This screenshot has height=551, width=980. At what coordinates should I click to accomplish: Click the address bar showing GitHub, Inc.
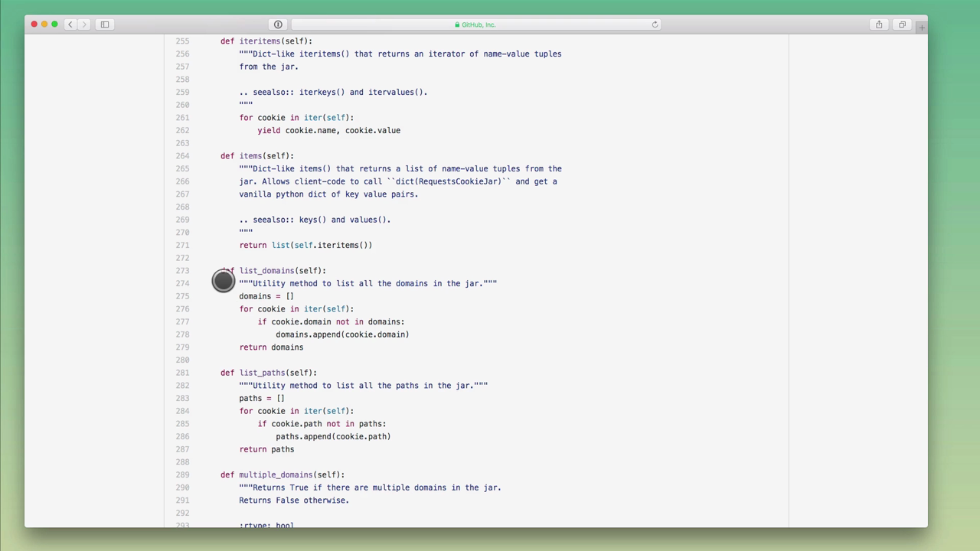(x=479, y=24)
